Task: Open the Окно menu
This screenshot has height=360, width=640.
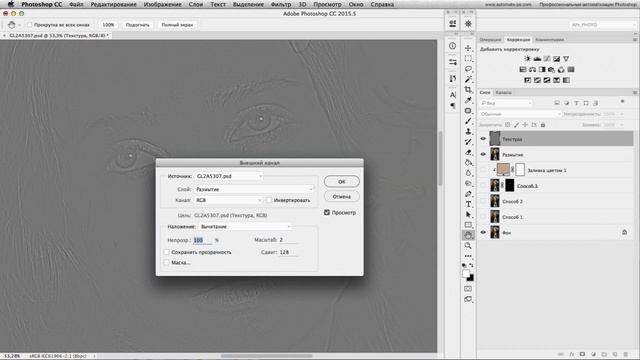Action: tap(356, 4)
